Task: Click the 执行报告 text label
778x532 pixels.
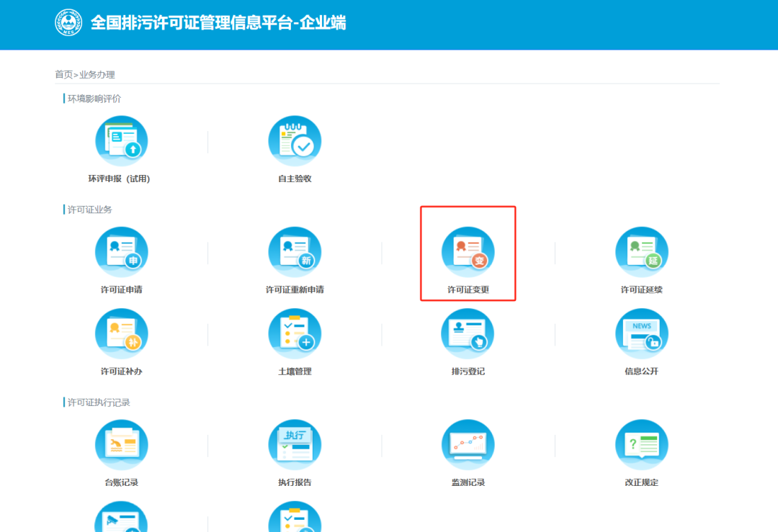Action: tap(295, 482)
